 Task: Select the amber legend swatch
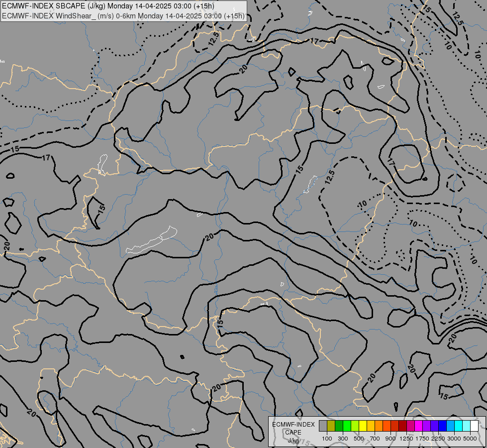[x=371, y=426]
